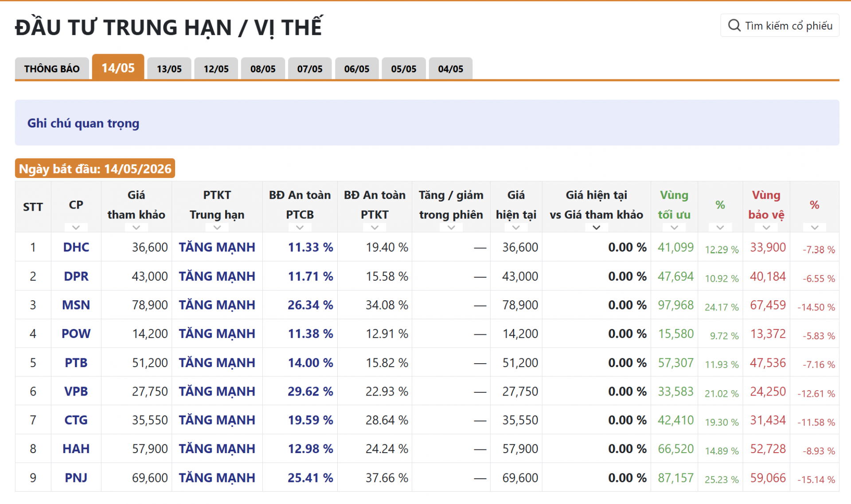851x504 pixels.
Task: Open the 08/05 date tab
Action: [263, 69]
